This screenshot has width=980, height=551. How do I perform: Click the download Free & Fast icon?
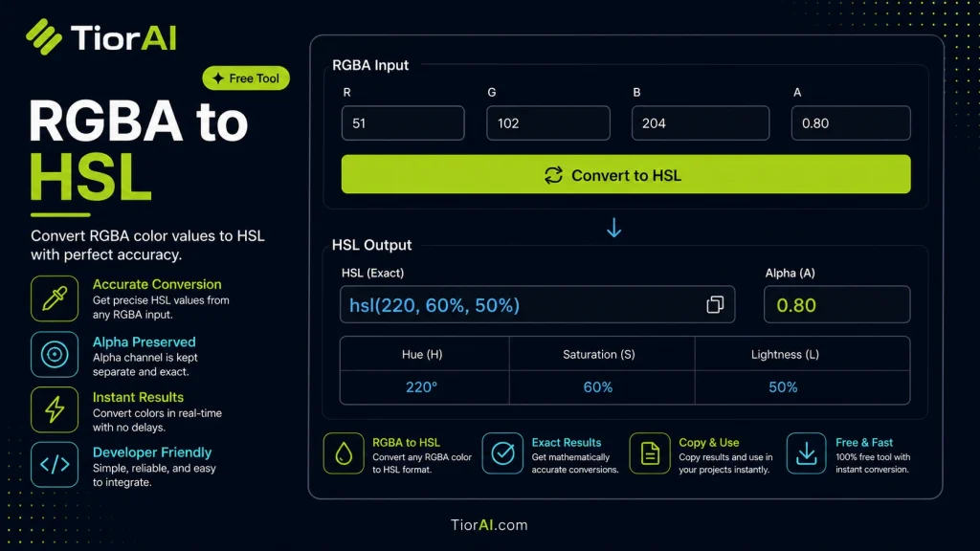tap(806, 453)
